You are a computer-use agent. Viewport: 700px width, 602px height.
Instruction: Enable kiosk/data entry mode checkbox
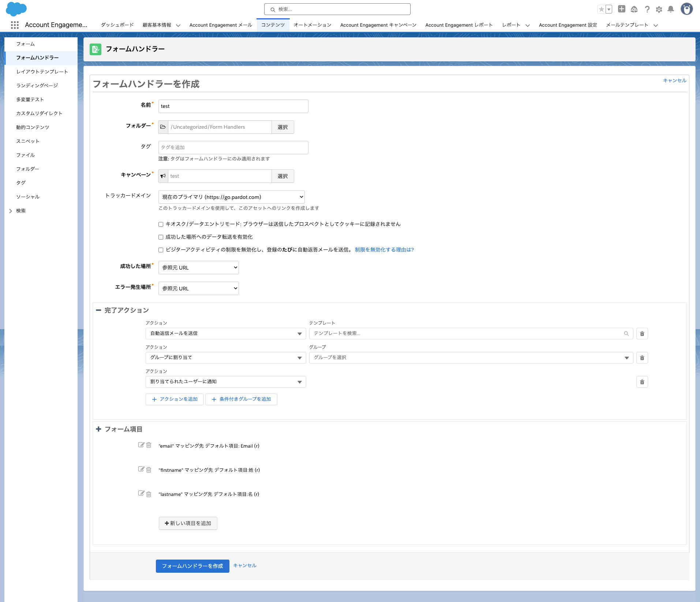(161, 224)
